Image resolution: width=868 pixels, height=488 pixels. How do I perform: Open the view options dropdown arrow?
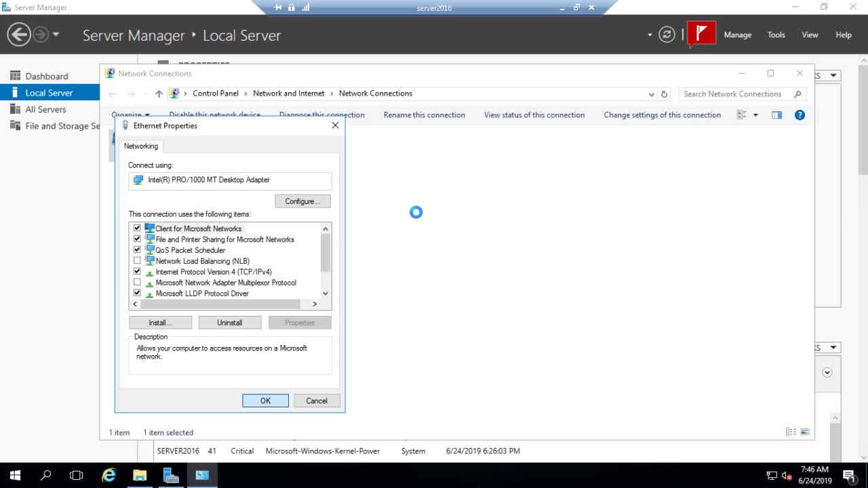(756, 115)
